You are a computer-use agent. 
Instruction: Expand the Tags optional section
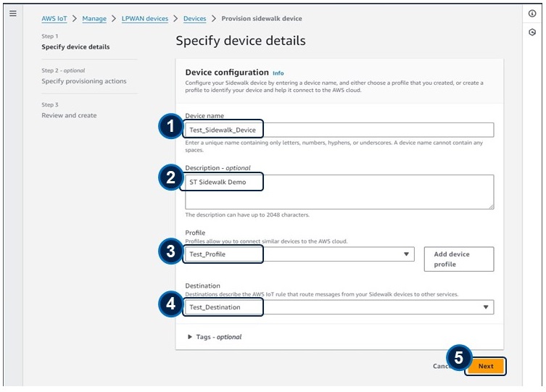pyautogui.click(x=215, y=337)
